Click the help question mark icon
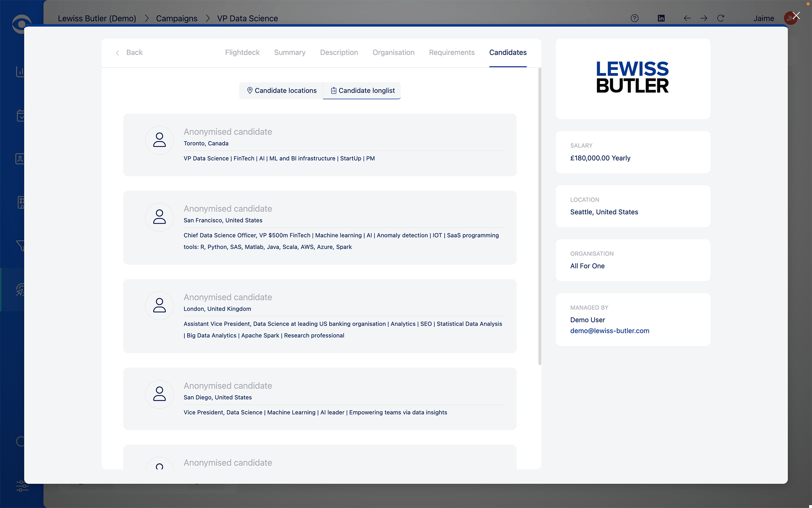 tap(635, 18)
